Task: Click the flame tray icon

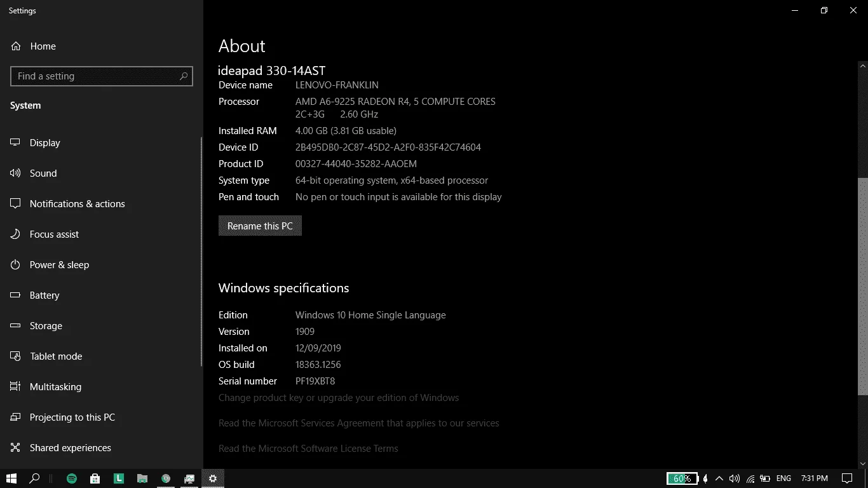Action: point(705,478)
